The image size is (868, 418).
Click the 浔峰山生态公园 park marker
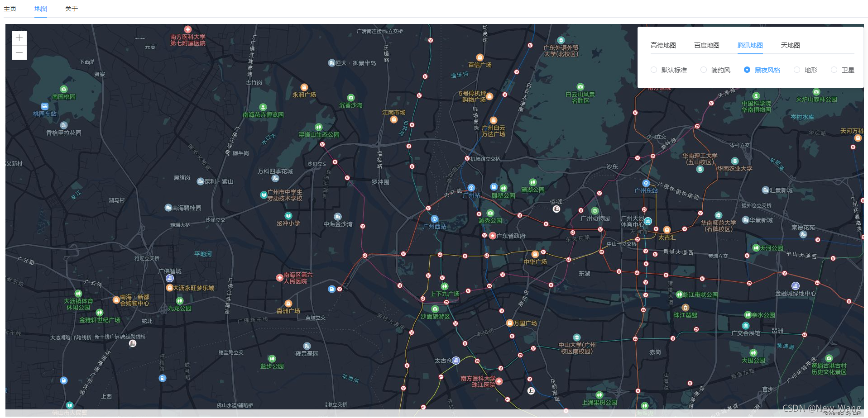point(319,127)
